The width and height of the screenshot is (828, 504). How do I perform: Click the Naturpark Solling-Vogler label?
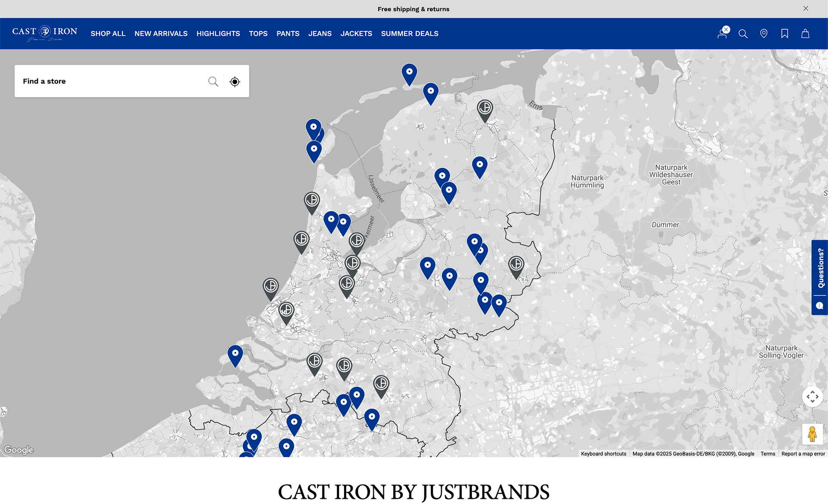[x=781, y=351]
